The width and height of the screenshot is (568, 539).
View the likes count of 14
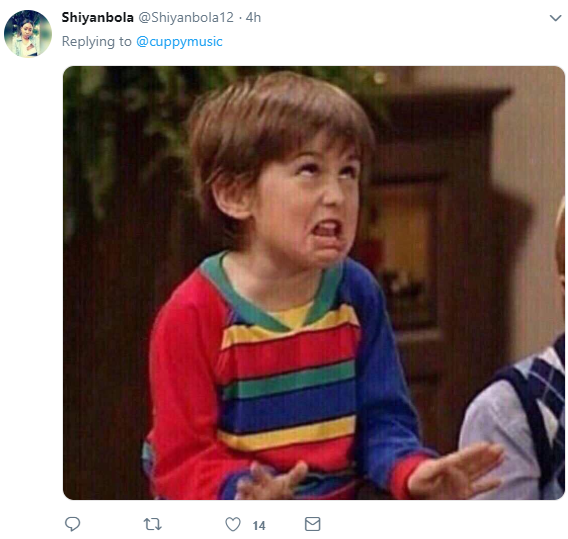click(x=259, y=525)
